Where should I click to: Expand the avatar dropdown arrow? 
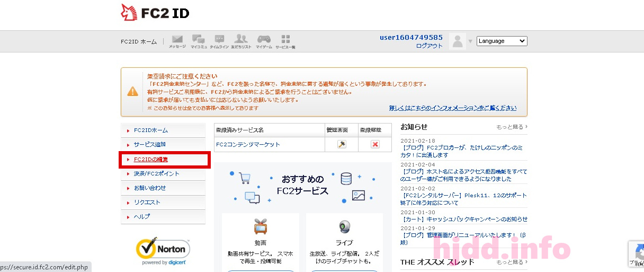470,41
